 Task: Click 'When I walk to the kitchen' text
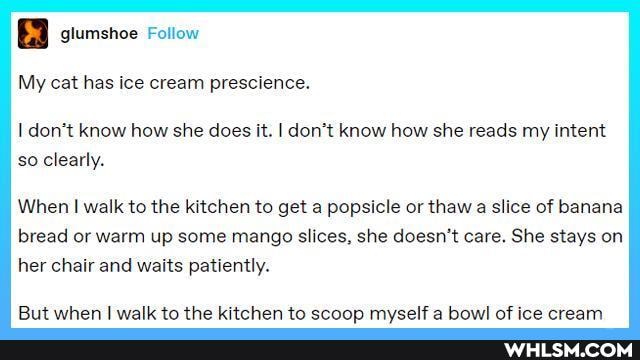135,207
